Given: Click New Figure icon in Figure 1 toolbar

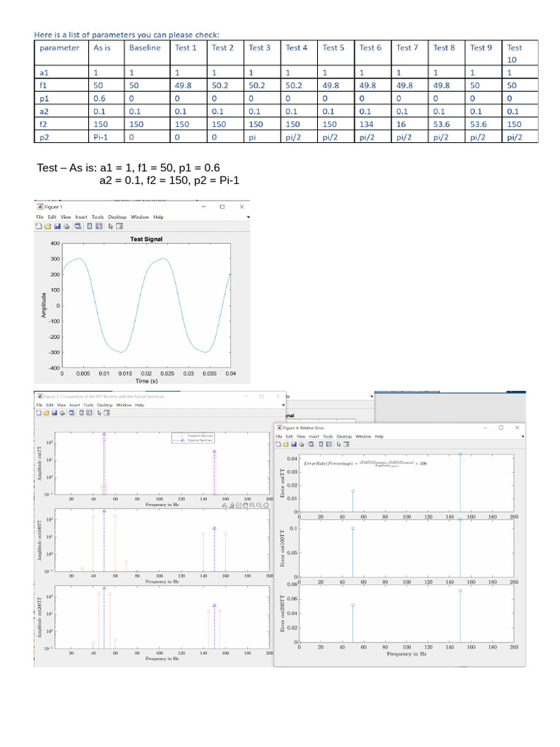Looking at the screenshot, I should coord(39,226).
